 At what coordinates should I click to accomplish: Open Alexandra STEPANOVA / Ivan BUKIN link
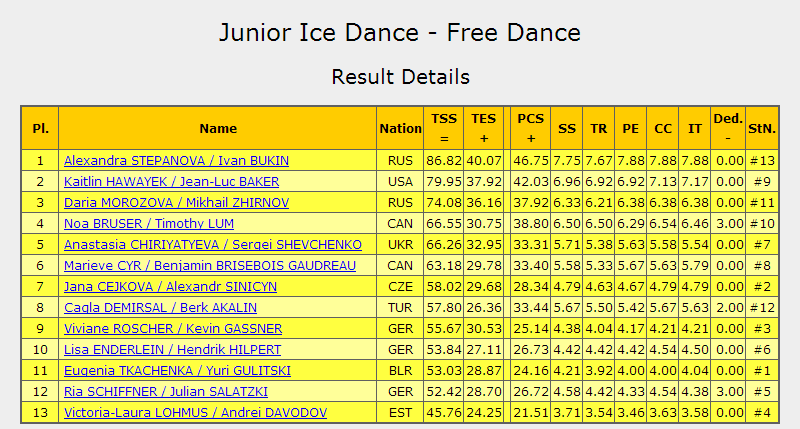[176, 161]
